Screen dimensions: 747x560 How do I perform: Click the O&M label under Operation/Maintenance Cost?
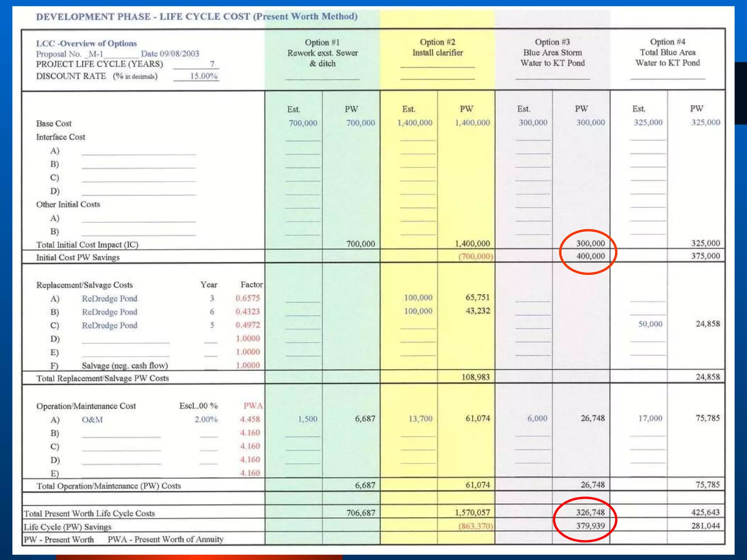[x=92, y=420]
